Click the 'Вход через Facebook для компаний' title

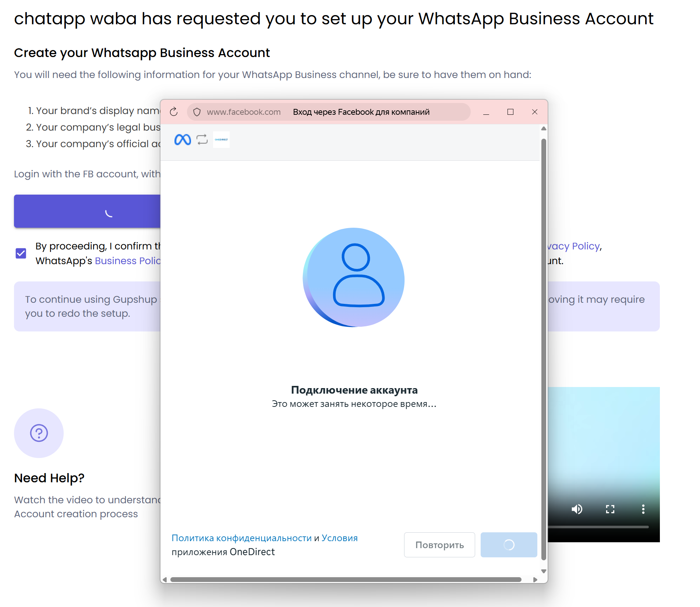coord(361,112)
